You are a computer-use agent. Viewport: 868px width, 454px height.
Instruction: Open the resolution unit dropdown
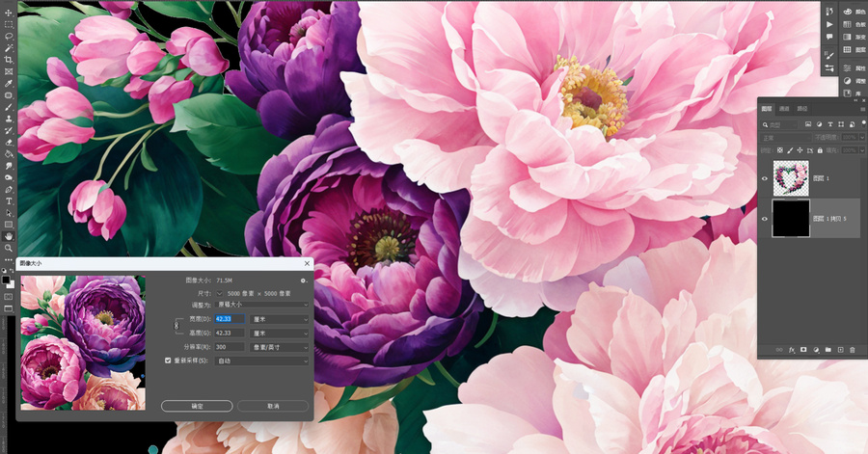279,347
